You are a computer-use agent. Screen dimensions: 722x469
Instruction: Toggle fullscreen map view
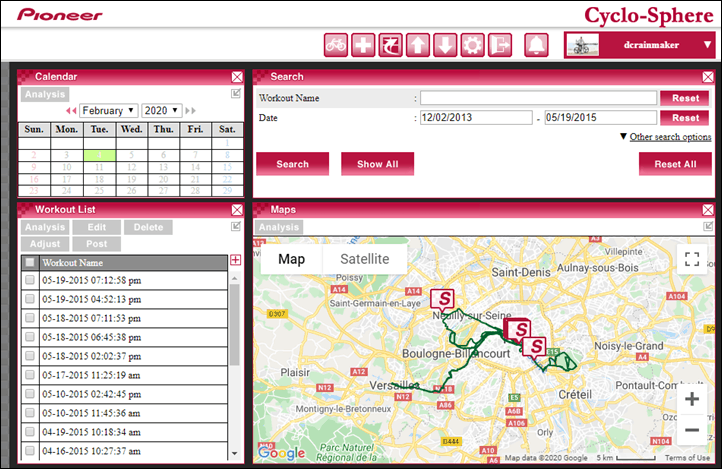(x=692, y=259)
